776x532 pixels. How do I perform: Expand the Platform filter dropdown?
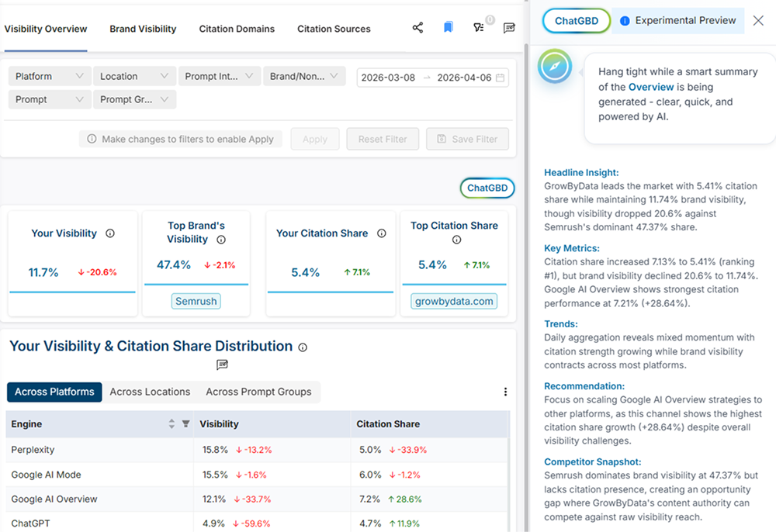coord(49,76)
